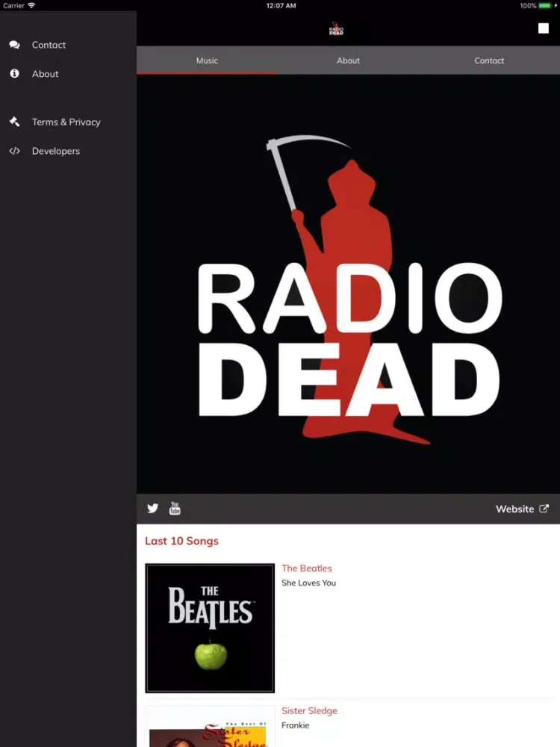
Task: Click the chat bubbles icon beside Contact
Action: 15,45
